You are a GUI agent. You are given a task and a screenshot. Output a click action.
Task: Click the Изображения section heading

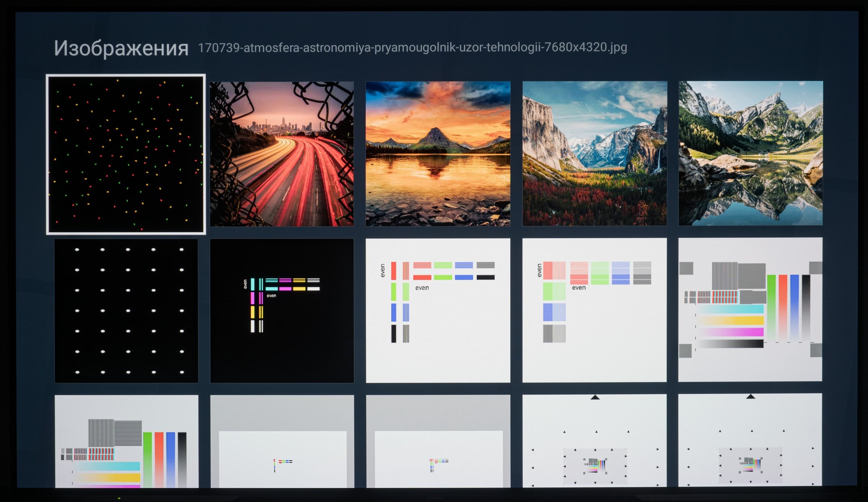(x=121, y=48)
